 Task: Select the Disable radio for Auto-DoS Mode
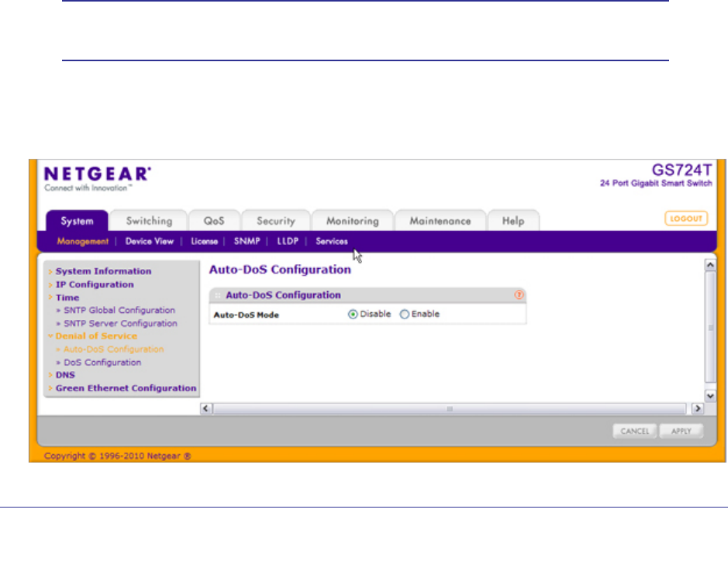(353, 314)
